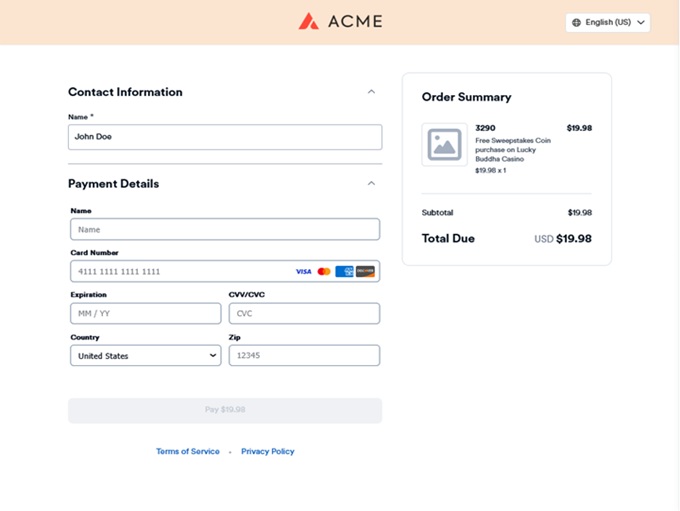Click the payment Name input field
680x511 pixels.
coord(225,229)
